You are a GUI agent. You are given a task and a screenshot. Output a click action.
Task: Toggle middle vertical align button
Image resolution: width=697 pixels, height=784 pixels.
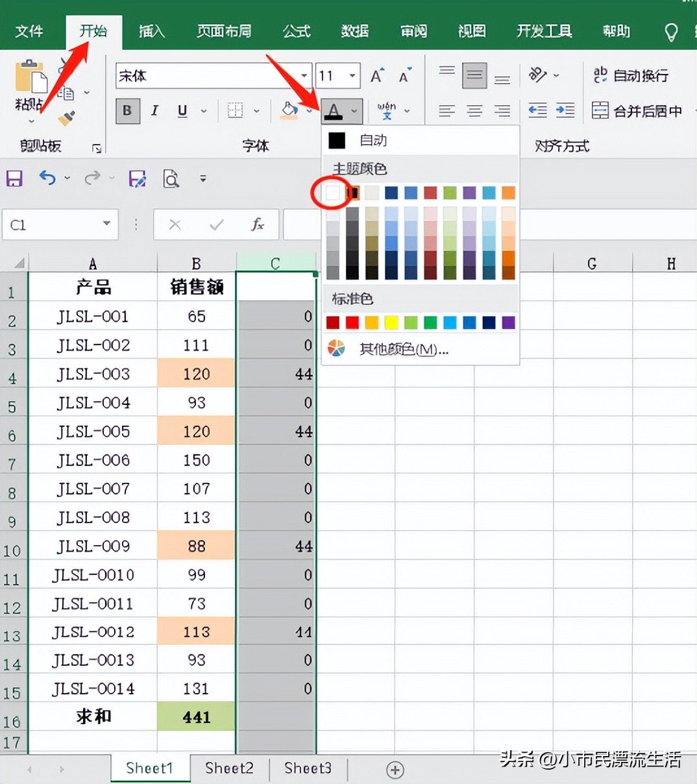474,76
